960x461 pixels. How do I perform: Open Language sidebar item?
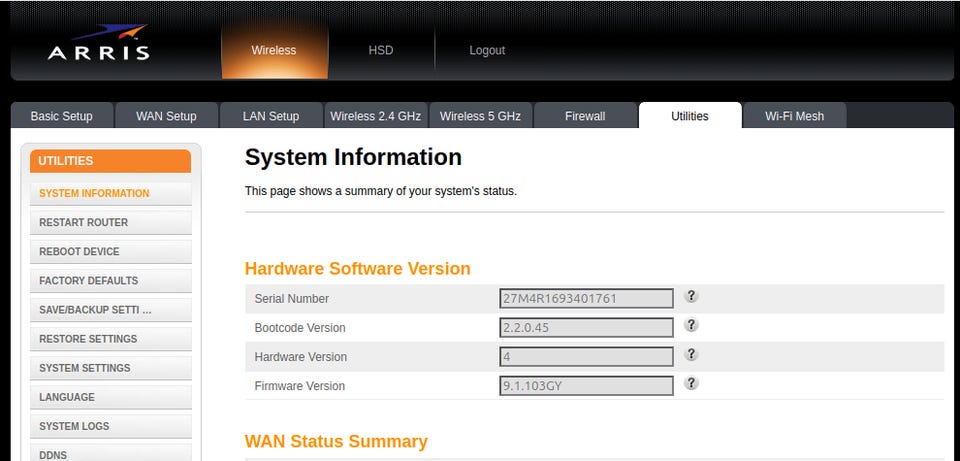[111, 397]
